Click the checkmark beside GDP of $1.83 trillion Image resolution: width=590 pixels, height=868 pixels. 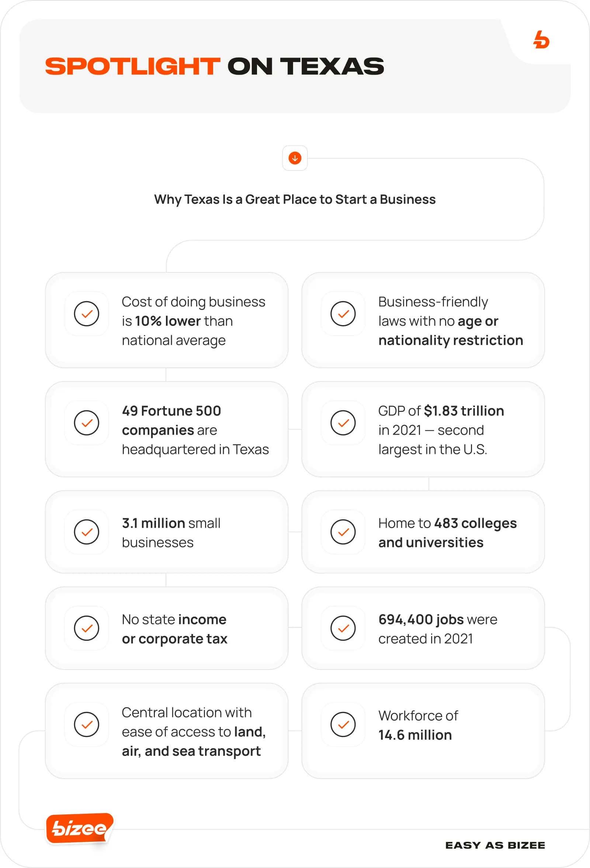(x=343, y=423)
